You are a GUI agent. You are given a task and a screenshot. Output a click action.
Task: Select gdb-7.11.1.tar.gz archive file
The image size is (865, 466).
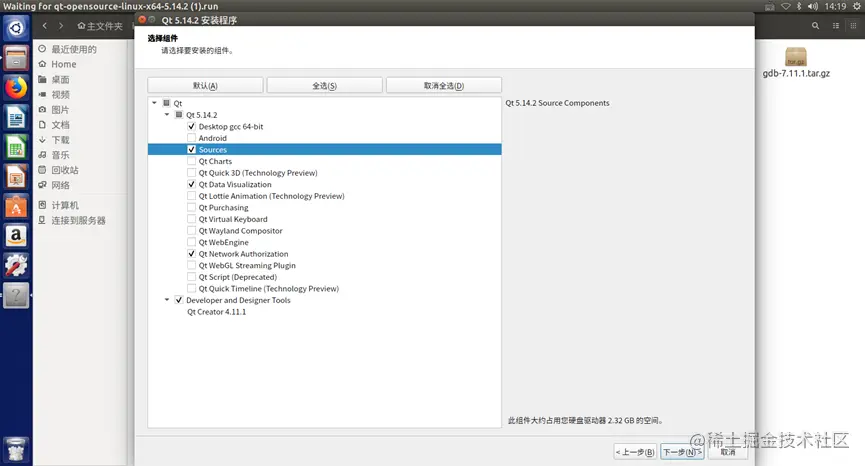click(x=796, y=62)
